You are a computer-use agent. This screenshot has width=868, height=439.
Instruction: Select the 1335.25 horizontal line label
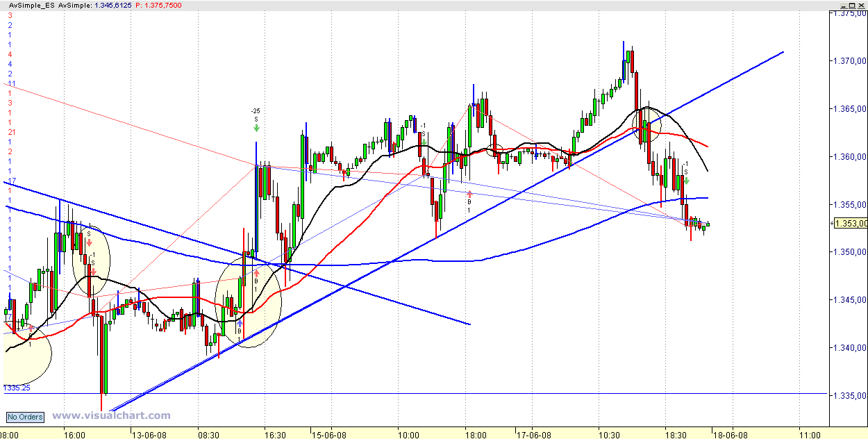tap(17, 388)
